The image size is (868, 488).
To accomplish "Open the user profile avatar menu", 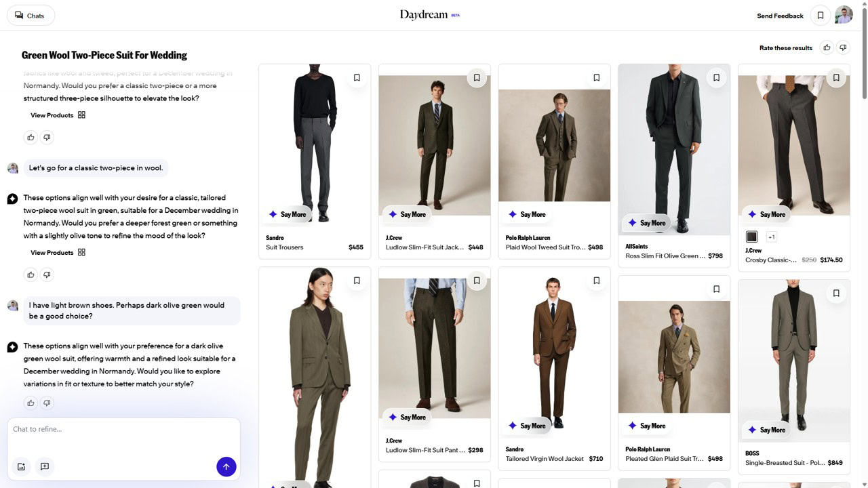I will (x=844, y=16).
